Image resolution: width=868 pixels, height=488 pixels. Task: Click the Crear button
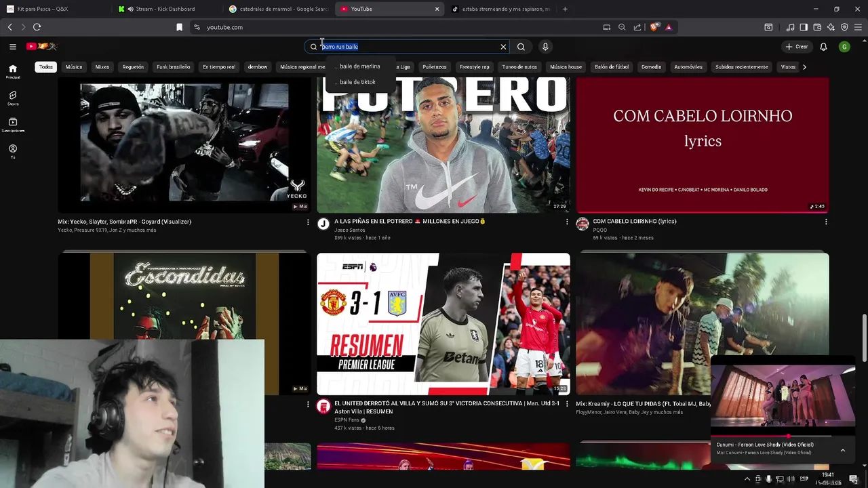pos(797,47)
